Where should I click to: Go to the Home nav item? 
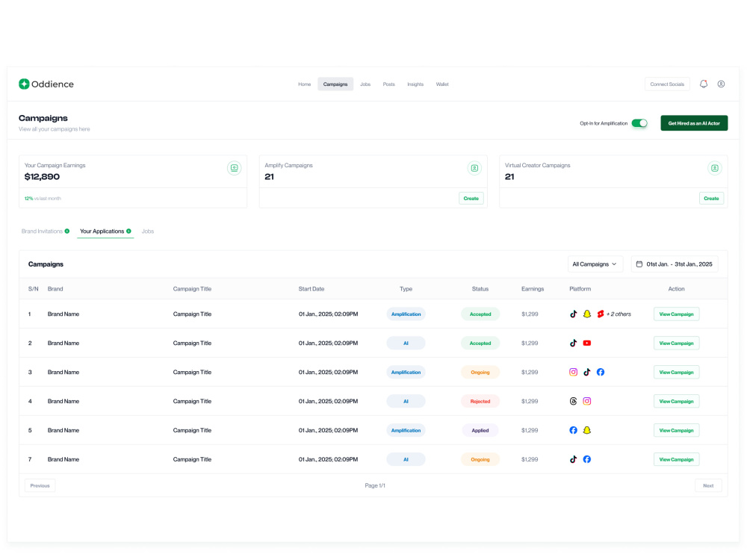coord(305,84)
